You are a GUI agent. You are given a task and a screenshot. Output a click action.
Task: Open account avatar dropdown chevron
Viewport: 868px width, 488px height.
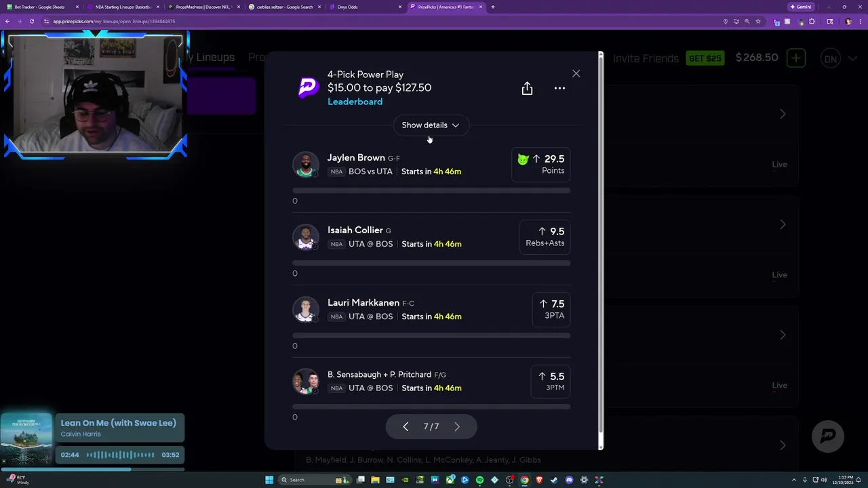(852, 59)
